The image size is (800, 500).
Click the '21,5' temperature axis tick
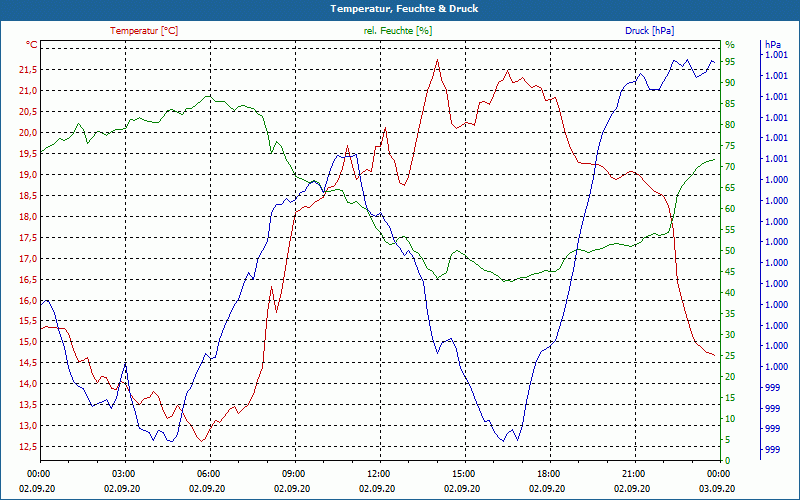tap(28, 70)
